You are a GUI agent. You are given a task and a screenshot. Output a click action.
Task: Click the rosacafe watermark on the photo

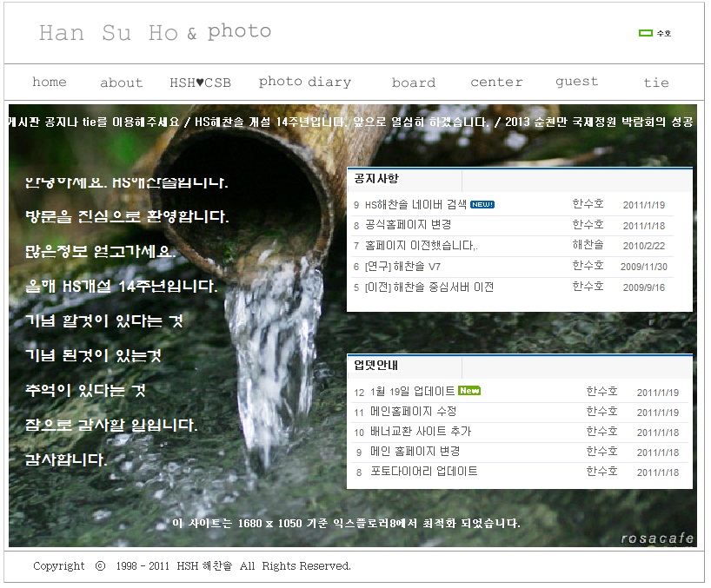click(x=657, y=538)
